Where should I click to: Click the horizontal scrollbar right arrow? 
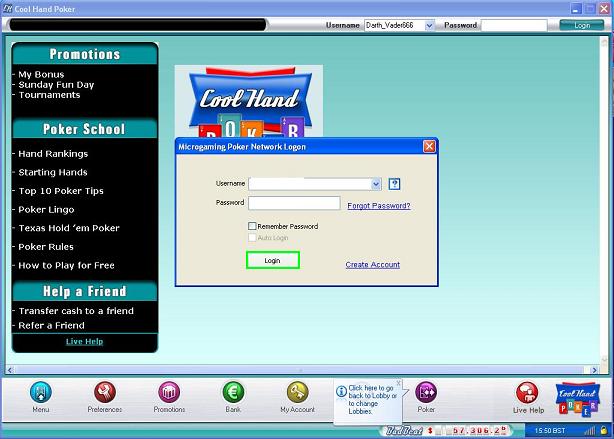click(594, 370)
